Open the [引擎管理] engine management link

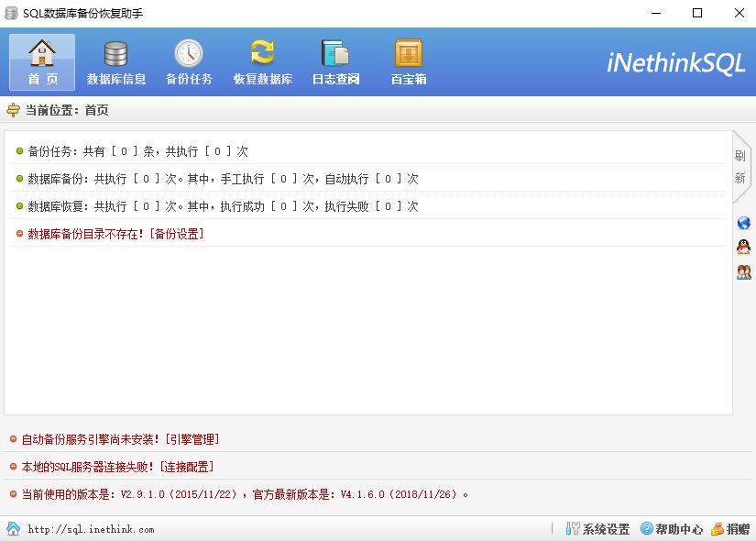(x=195, y=439)
